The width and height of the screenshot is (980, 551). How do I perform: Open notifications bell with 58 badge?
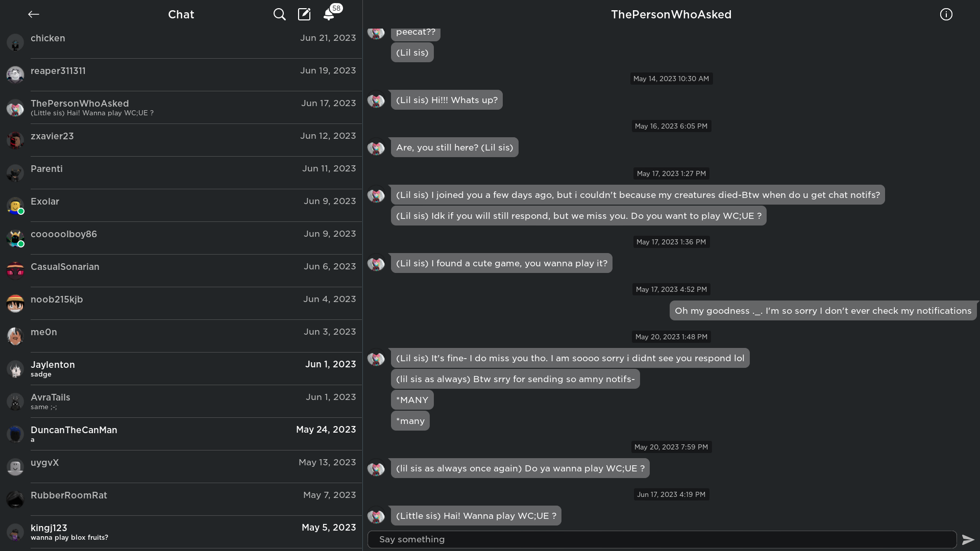pos(329,14)
